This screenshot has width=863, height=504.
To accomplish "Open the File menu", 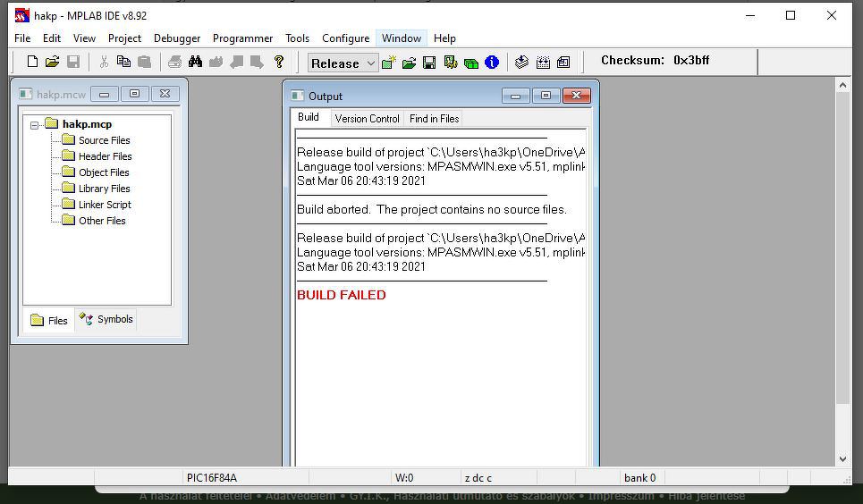I will click(x=22, y=38).
